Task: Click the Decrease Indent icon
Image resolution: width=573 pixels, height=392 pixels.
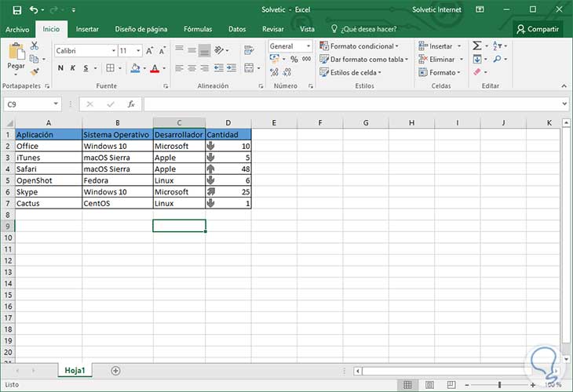Action: tap(218, 68)
